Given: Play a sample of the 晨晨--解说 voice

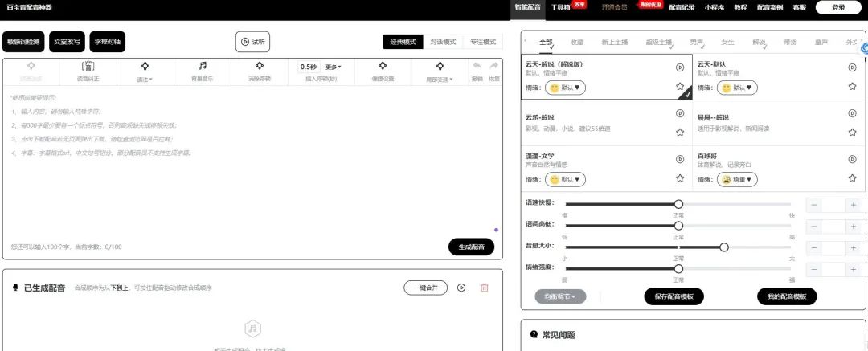Looking at the screenshot, I should click(853, 113).
